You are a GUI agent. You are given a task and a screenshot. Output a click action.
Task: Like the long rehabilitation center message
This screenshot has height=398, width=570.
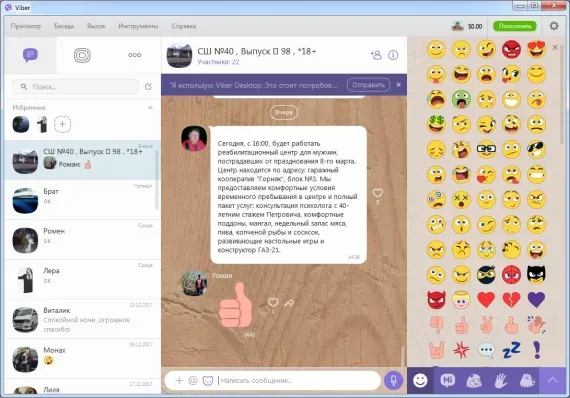[378, 193]
